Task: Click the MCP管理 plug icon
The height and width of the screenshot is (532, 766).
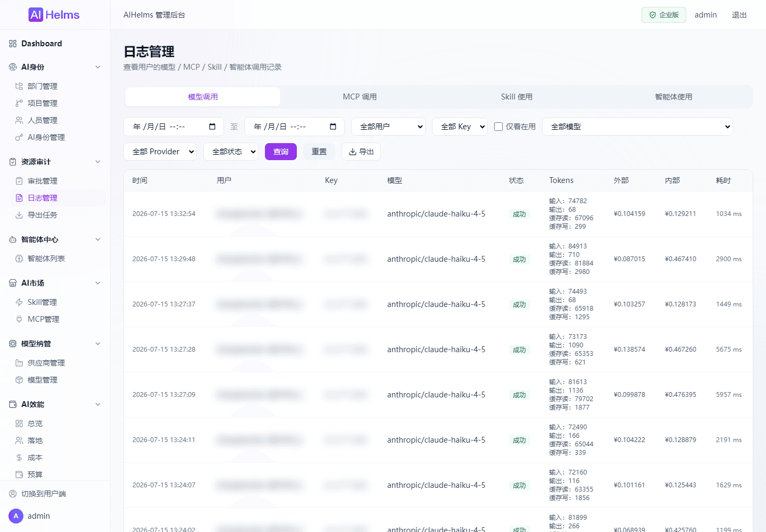Action: 19,319
